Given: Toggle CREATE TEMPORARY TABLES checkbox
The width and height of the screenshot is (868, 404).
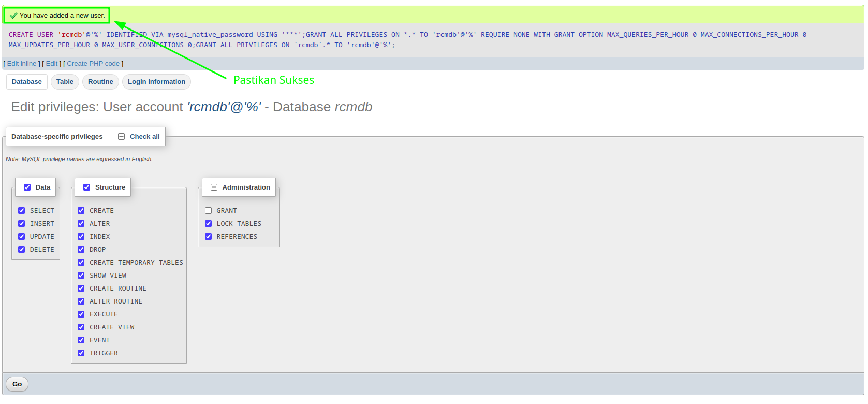Looking at the screenshot, I should point(81,263).
